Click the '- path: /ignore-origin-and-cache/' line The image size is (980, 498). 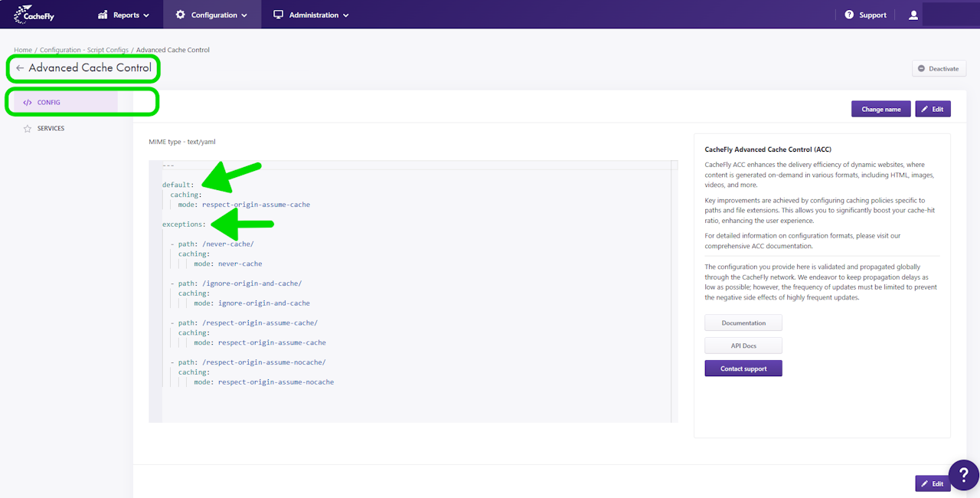click(236, 283)
